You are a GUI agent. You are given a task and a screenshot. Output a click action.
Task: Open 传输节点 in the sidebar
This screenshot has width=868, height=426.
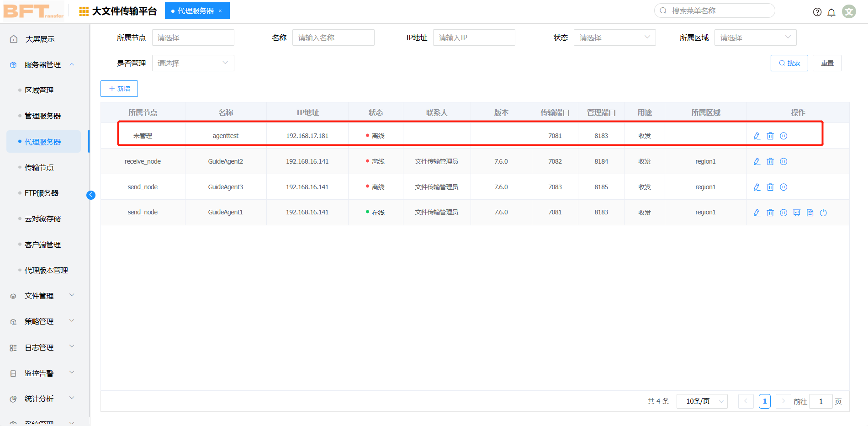(39, 167)
